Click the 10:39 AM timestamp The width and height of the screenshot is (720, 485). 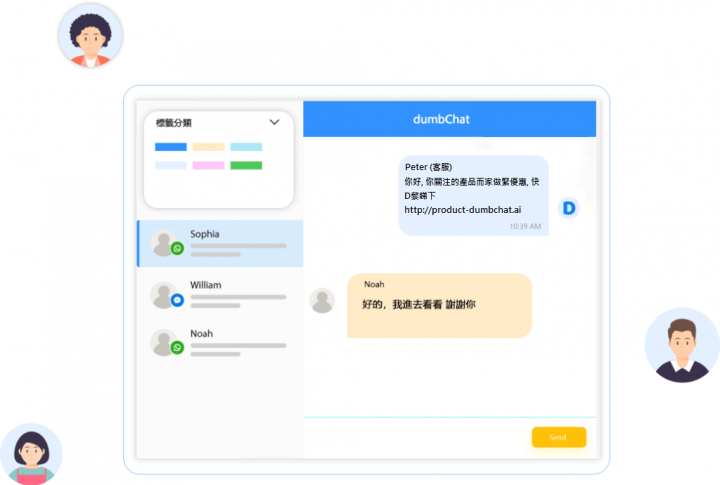[525, 226]
